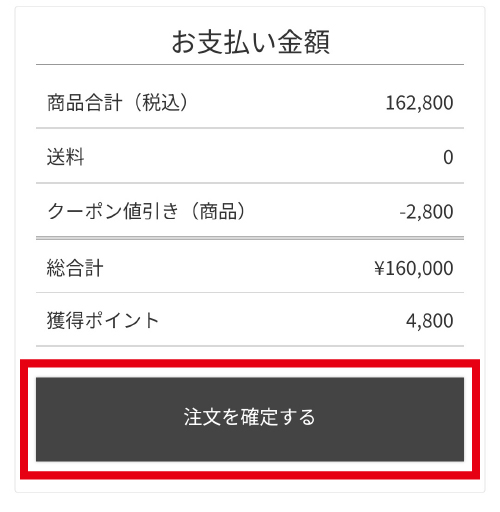
Task: Click the double divider above 総合計
Action: click(x=250, y=238)
